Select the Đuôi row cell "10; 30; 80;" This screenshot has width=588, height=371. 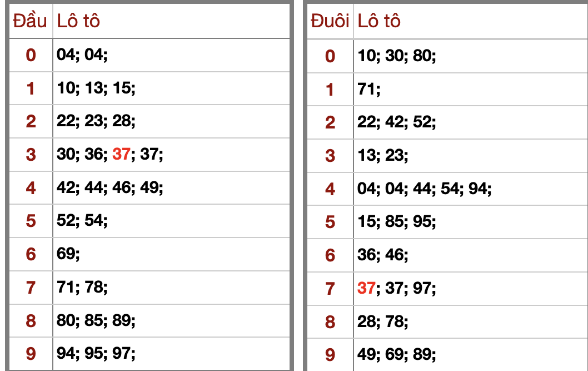point(397,56)
